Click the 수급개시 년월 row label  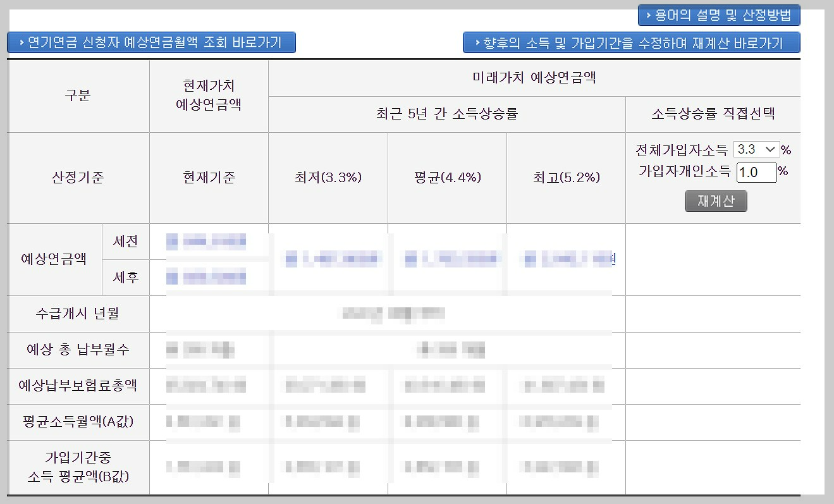click(78, 314)
